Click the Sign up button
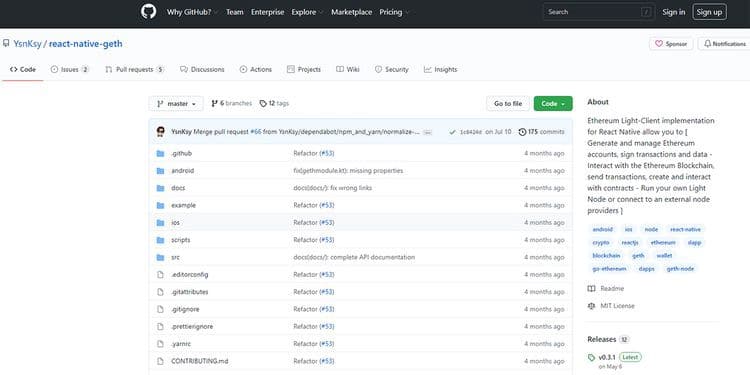The height and width of the screenshot is (375, 750). pos(709,12)
